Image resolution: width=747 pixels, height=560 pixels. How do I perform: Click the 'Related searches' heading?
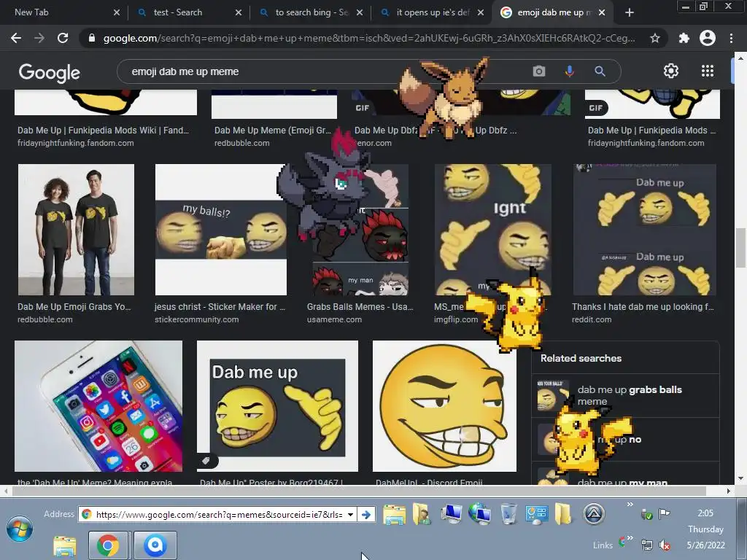click(581, 358)
